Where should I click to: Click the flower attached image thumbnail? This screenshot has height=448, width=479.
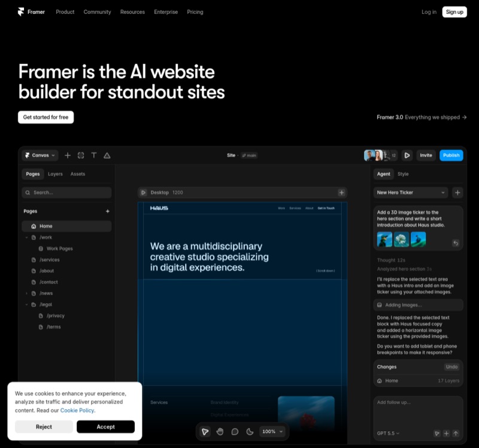(401, 239)
